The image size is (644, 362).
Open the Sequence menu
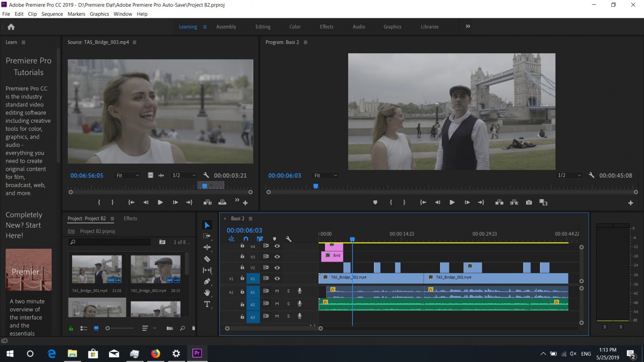coord(52,14)
